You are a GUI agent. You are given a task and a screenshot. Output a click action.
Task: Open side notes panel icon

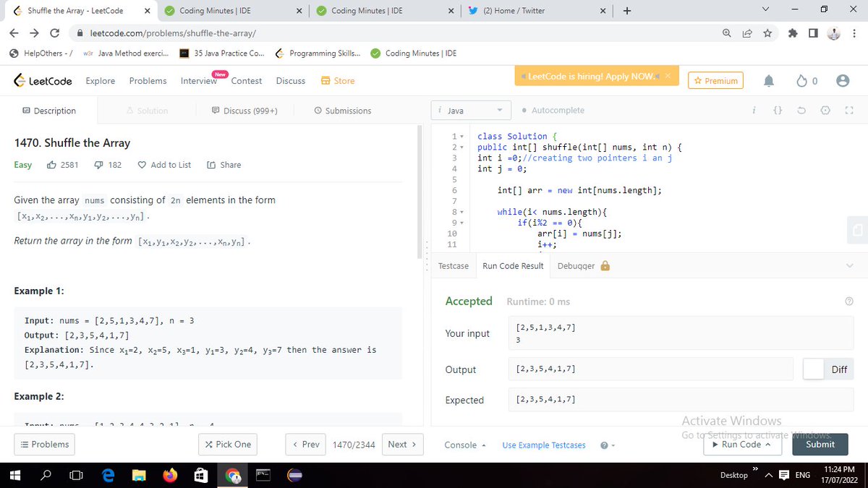(x=856, y=229)
